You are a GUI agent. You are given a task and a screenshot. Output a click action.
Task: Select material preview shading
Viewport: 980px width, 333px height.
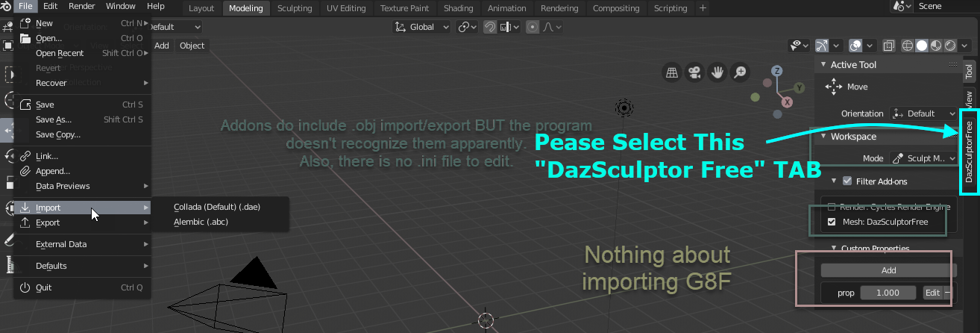tap(936, 46)
